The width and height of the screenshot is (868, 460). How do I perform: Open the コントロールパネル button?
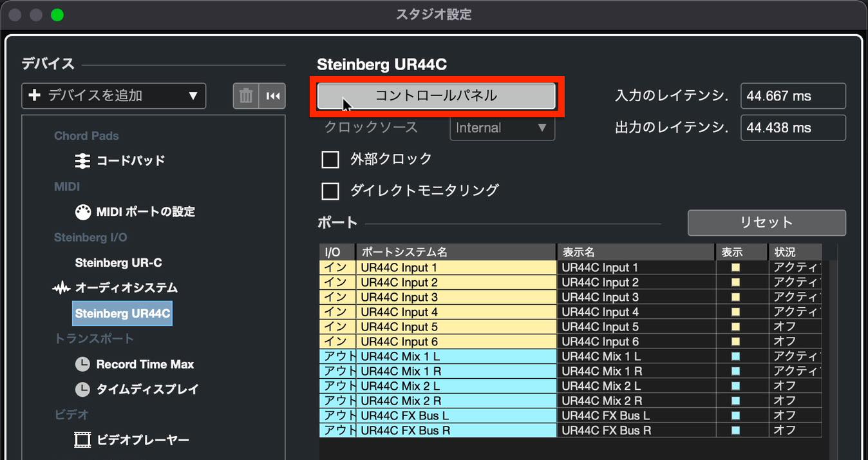(x=437, y=96)
